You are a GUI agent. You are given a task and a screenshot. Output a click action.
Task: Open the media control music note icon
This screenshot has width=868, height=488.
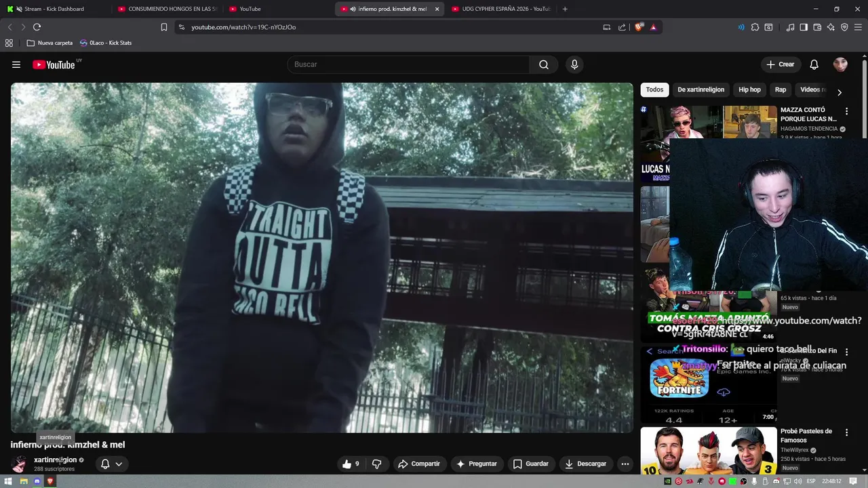pyautogui.click(x=790, y=27)
